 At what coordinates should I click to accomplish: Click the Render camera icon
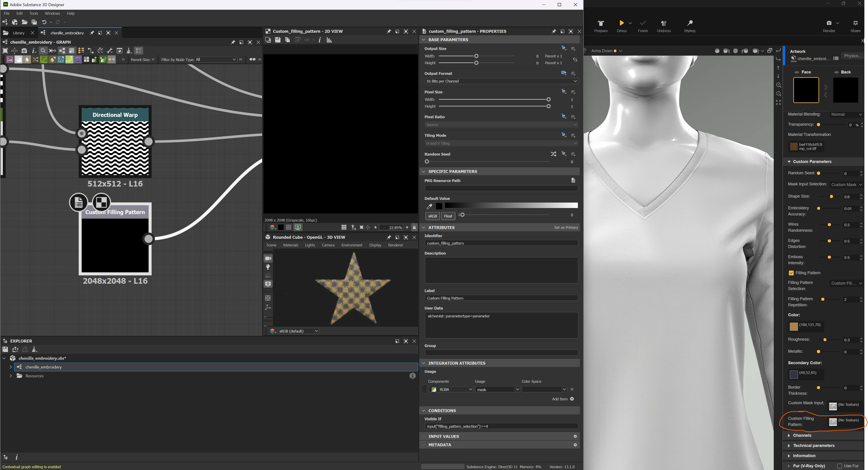[x=829, y=23]
